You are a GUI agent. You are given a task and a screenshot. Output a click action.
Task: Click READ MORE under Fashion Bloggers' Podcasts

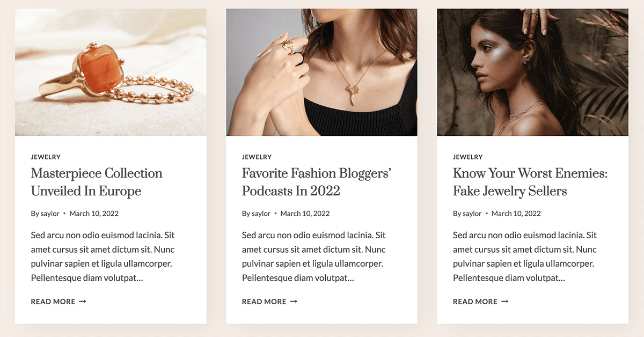(x=264, y=302)
